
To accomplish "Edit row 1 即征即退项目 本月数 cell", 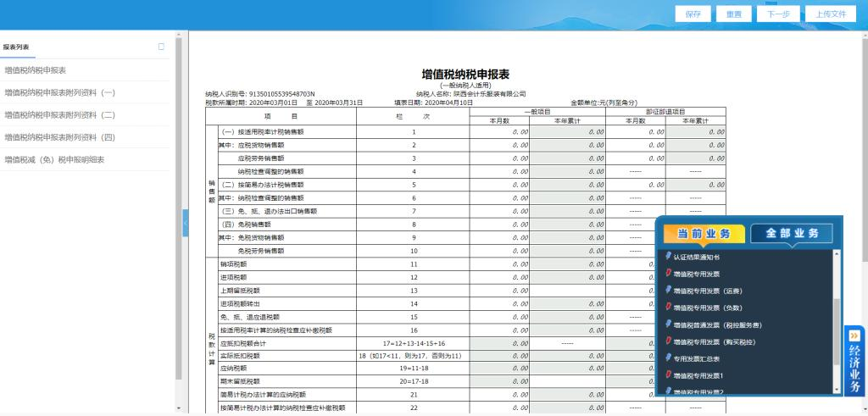I will pyautogui.click(x=636, y=132).
